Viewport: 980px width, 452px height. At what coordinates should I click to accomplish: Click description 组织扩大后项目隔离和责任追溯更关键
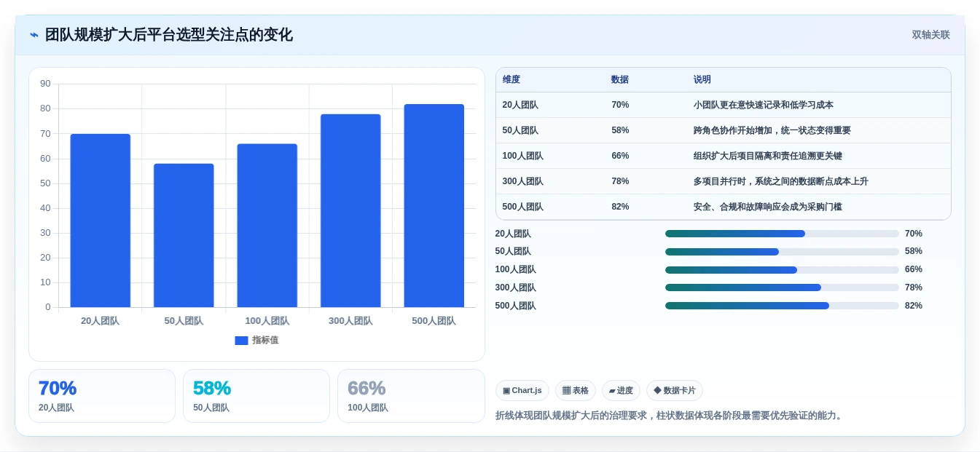pyautogui.click(x=768, y=156)
